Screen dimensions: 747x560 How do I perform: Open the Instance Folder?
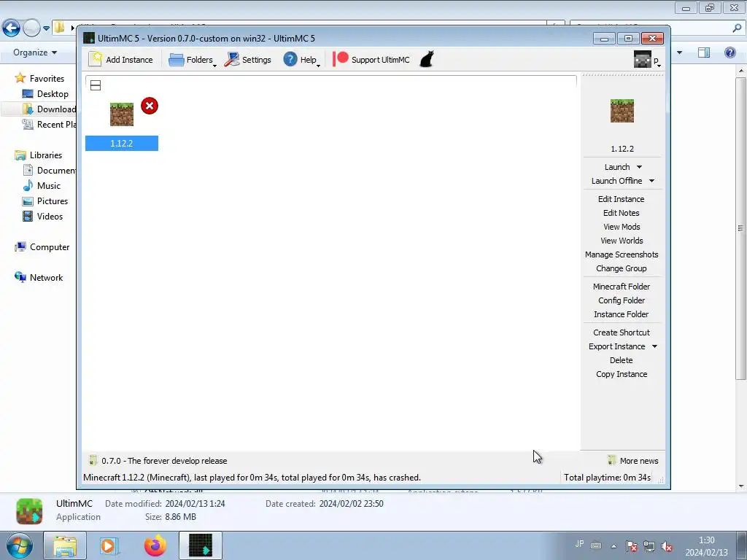622,314
